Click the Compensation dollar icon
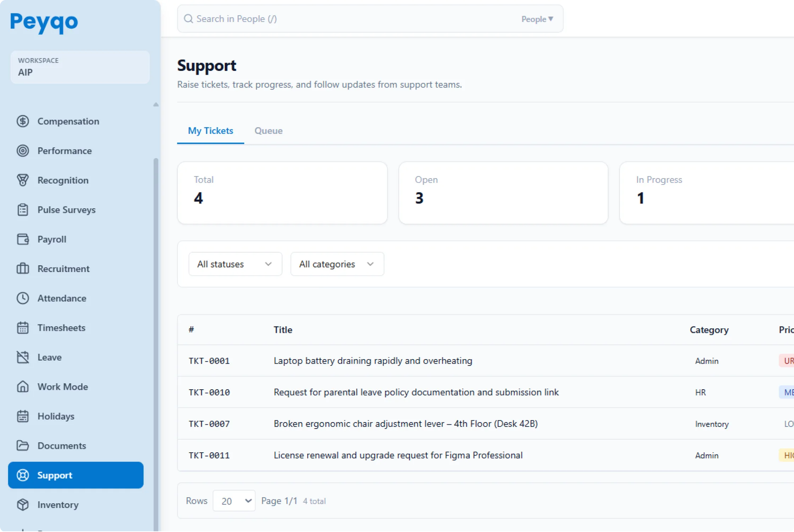 [x=23, y=121]
